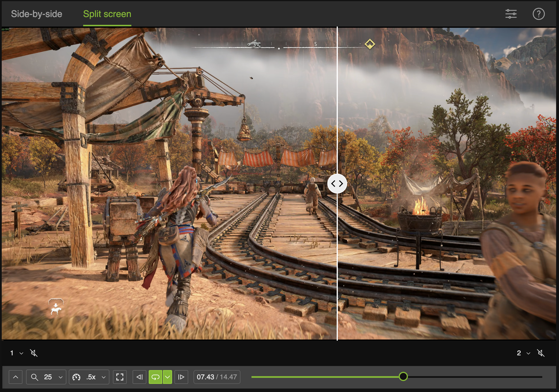This screenshot has width=559, height=392.
Task: Expand the loop options dropdown arrow
Action: point(167,377)
